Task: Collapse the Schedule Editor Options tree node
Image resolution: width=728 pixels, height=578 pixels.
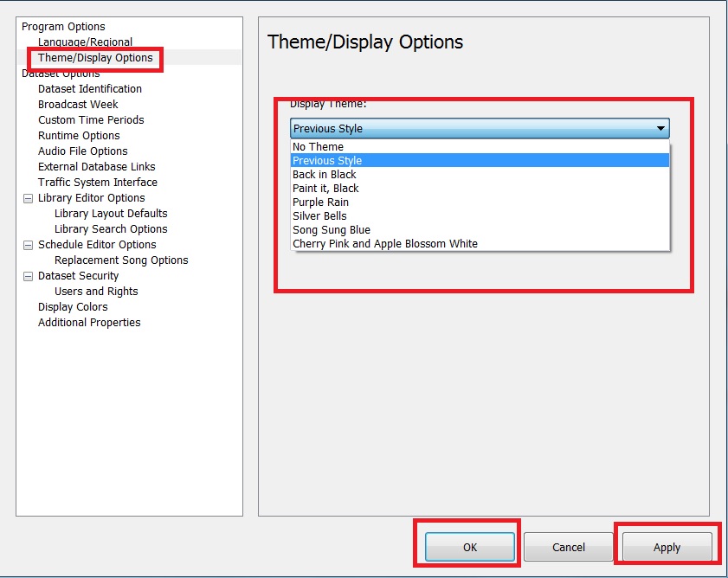Action: tap(28, 245)
